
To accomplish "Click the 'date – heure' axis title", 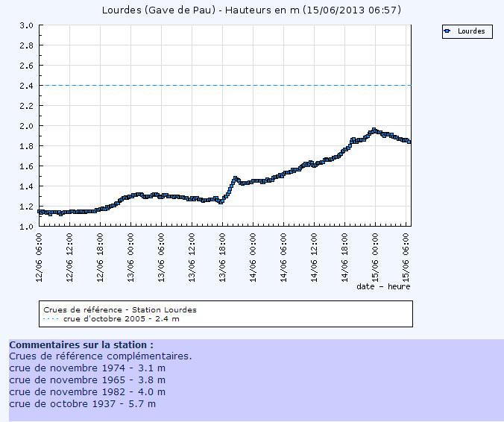I will 382,286.
